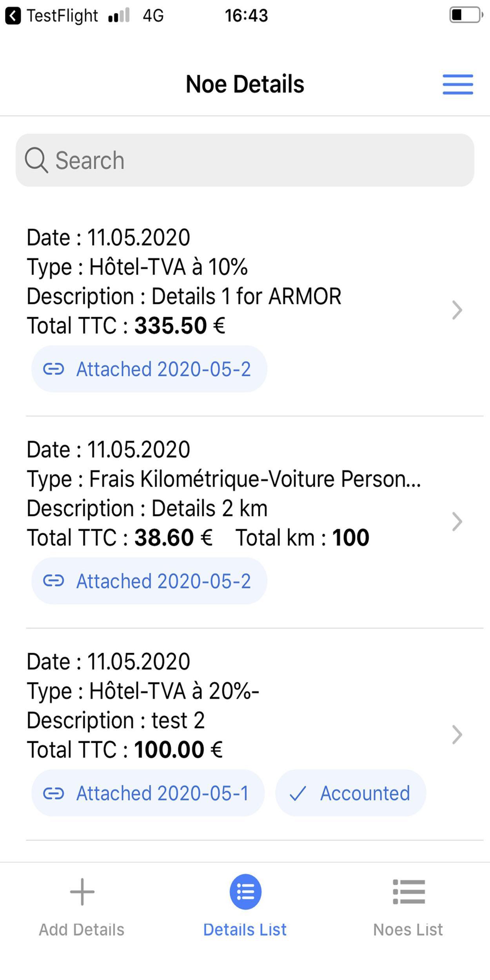The height and width of the screenshot is (980, 490).
Task: Tap the magnifying glass search icon
Action: 36,160
